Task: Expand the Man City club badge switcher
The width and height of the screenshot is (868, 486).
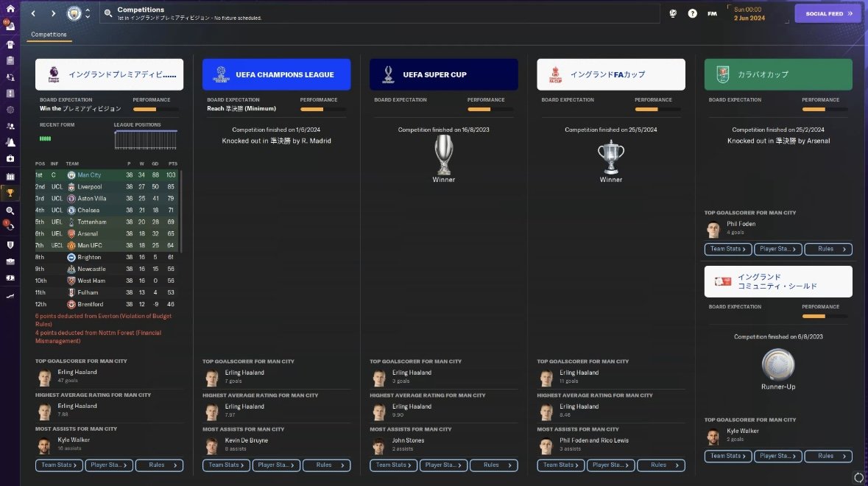Action: pyautogui.click(x=78, y=13)
